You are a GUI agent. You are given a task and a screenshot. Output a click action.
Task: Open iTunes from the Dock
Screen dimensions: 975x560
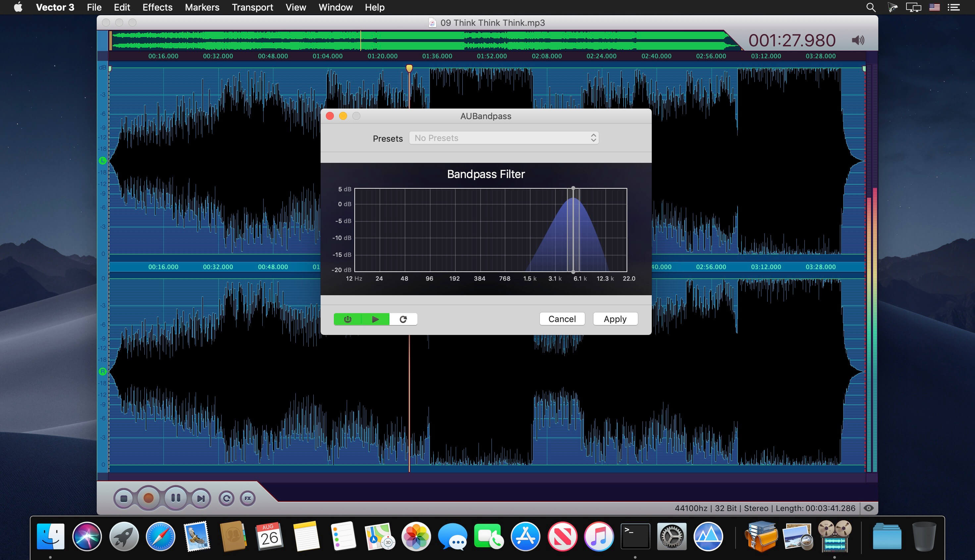(599, 536)
